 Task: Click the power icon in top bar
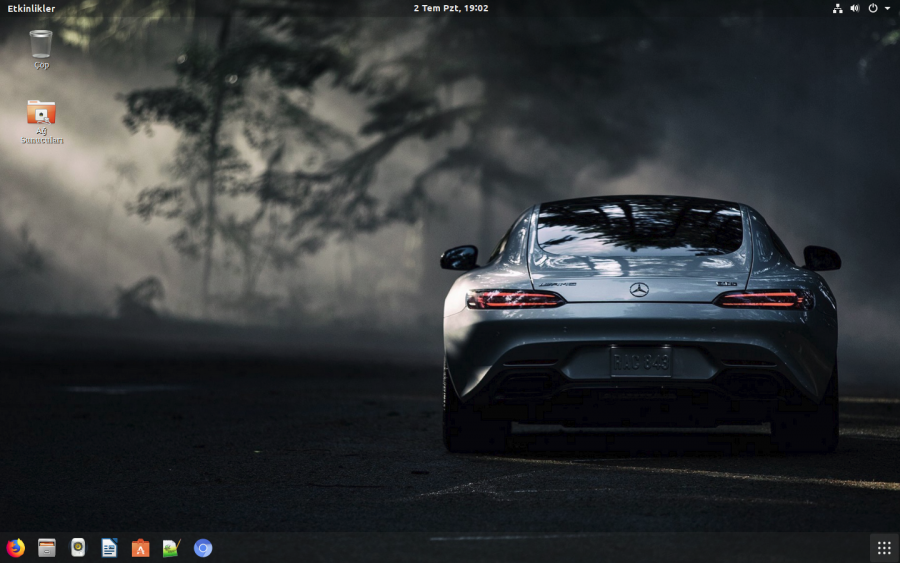872,8
